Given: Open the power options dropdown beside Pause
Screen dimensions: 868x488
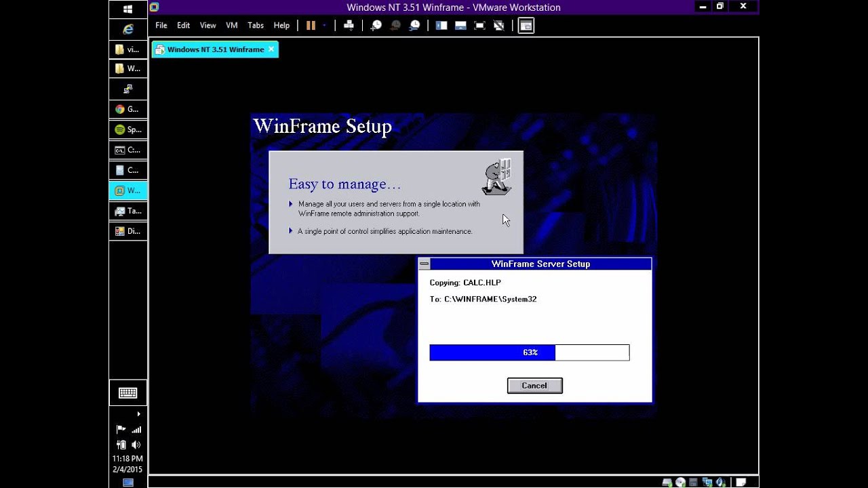Looking at the screenshot, I should [x=324, y=25].
